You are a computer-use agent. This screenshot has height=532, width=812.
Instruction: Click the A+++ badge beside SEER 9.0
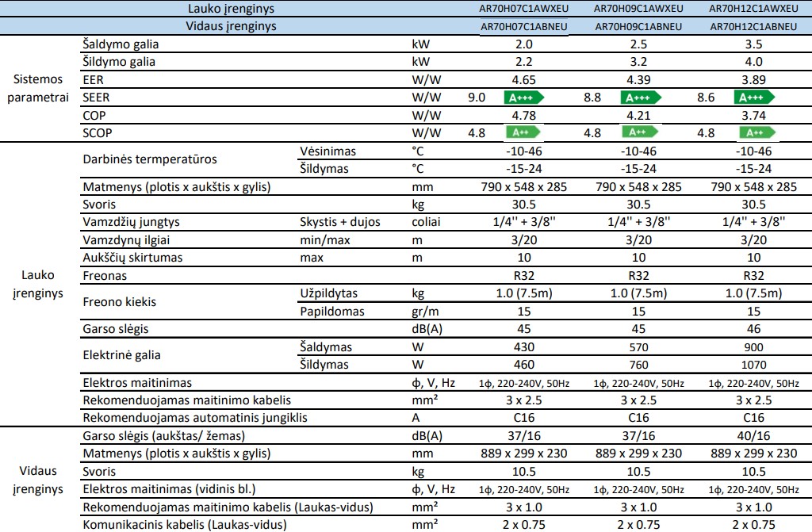(x=523, y=98)
